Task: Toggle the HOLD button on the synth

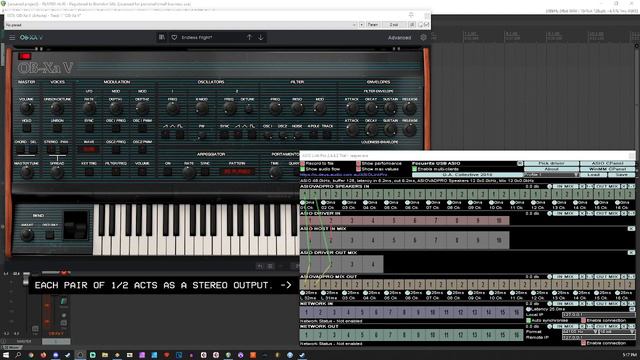Action: click(27, 128)
